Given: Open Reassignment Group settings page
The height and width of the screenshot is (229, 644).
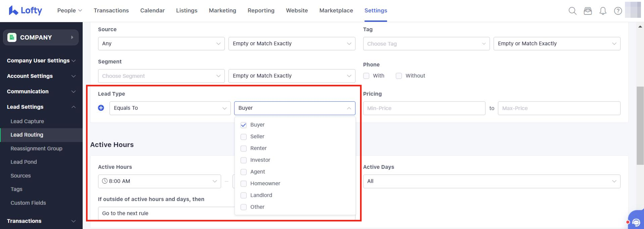Looking at the screenshot, I should [x=36, y=148].
